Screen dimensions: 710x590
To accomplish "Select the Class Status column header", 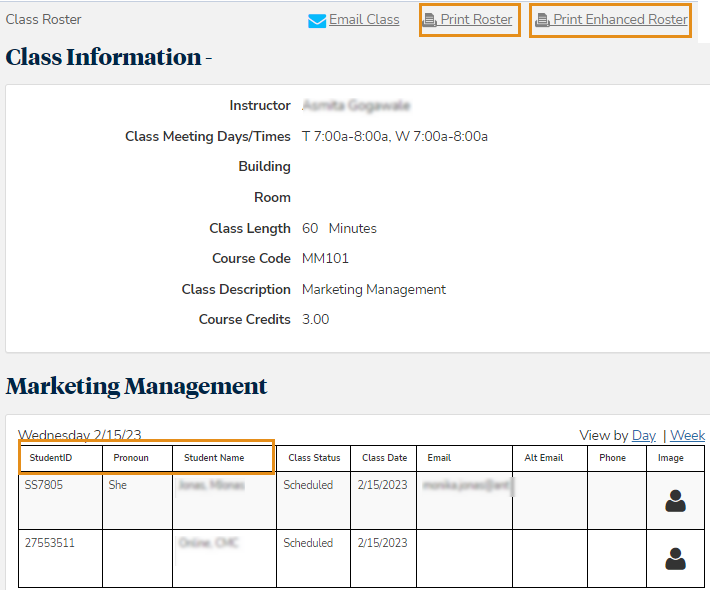I will pyautogui.click(x=314, y=458).
